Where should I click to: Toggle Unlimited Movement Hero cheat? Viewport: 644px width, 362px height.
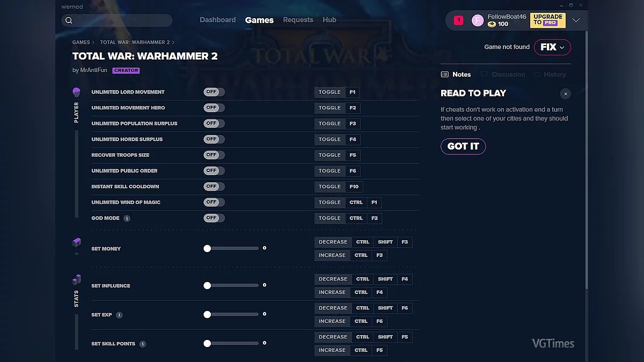[x=214, y=108]
